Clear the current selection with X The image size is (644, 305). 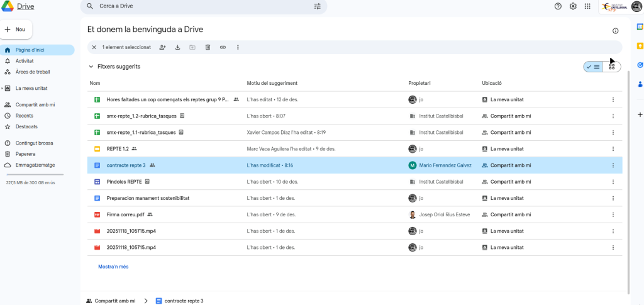[x=94, y=47]
